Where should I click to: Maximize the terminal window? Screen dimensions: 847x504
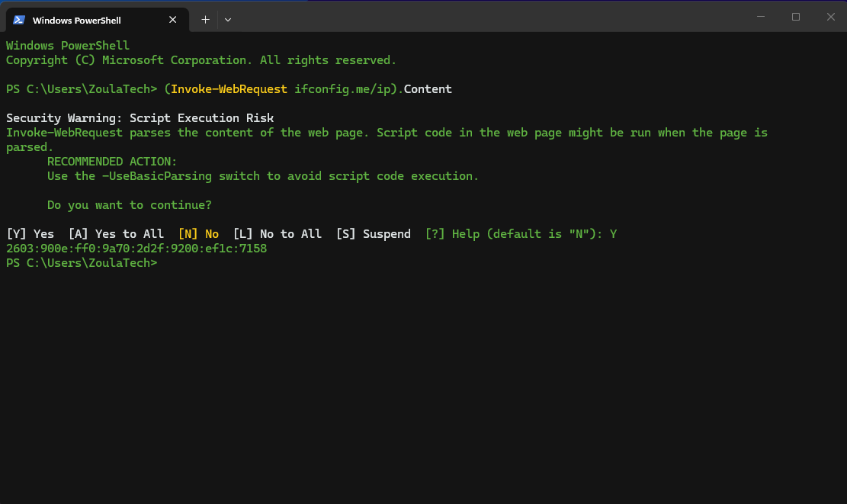pos(796,17)
